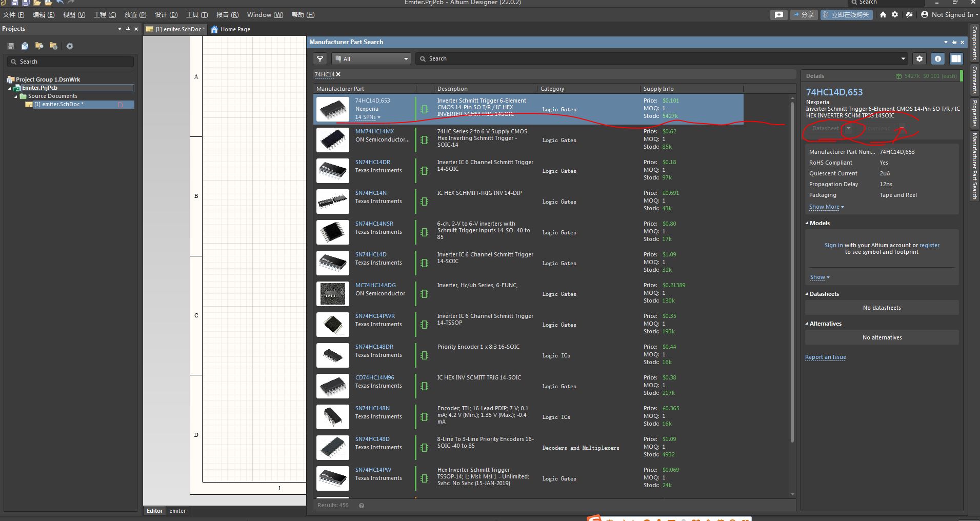Open the Components side panel tab
This screenshot has width=980, height=521.
point(975,43)
